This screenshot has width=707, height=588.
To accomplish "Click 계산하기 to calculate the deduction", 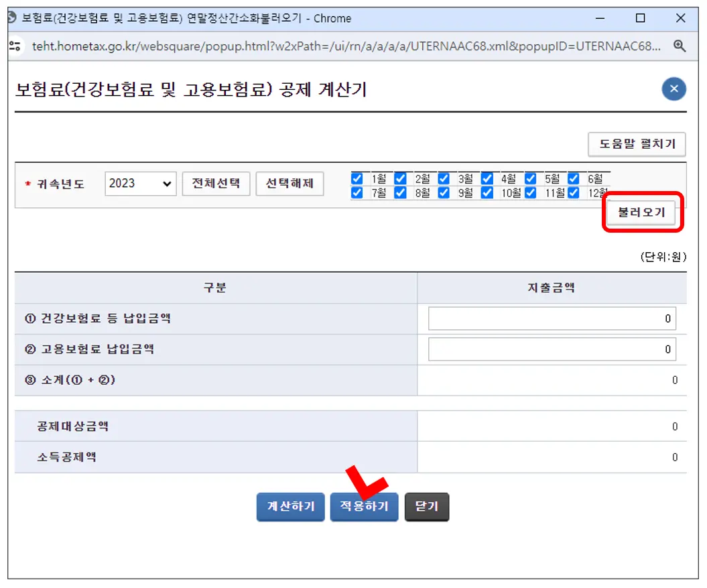I will tap(290, 507).
